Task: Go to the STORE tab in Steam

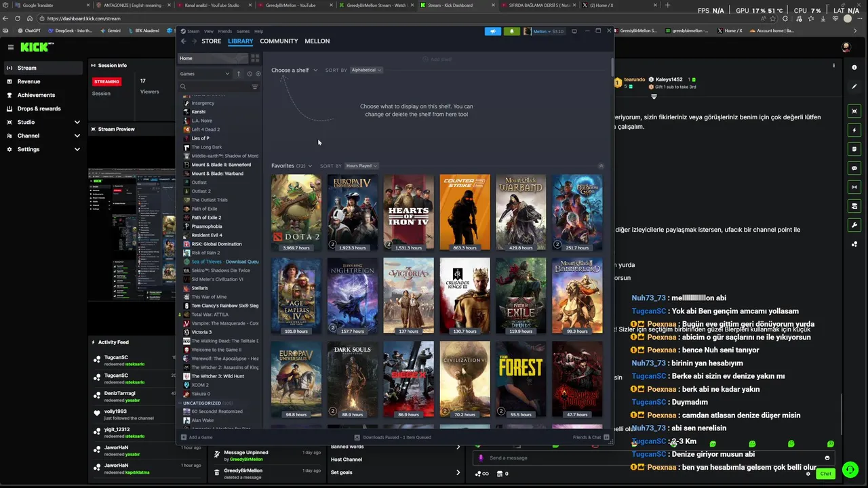Action: click(211, 41)
